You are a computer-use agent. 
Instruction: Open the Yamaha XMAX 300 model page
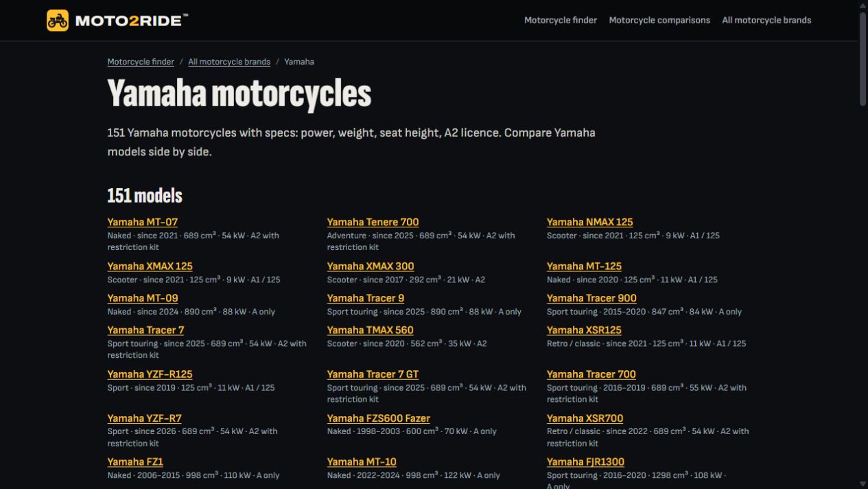click(x=371, y=266)
